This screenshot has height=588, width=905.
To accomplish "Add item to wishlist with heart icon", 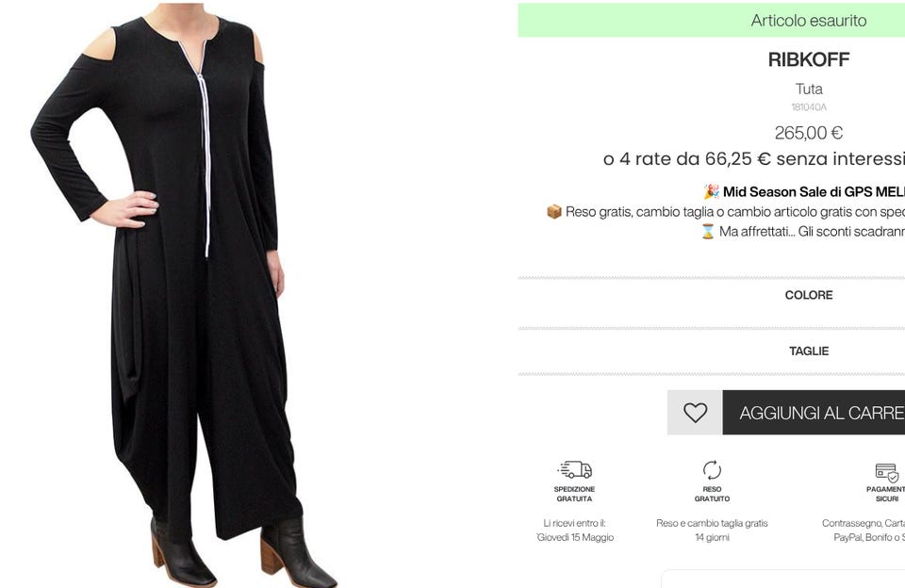I will tap(695, 413).
